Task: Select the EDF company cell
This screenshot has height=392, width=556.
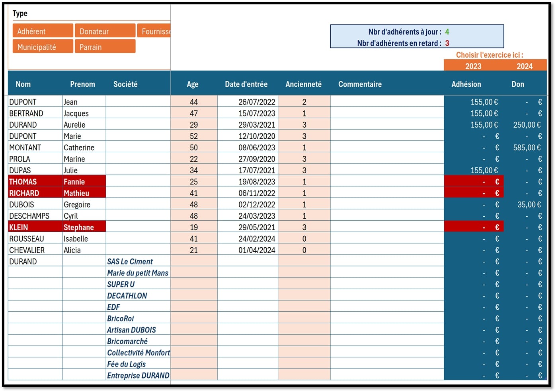Action: (138, 307)
